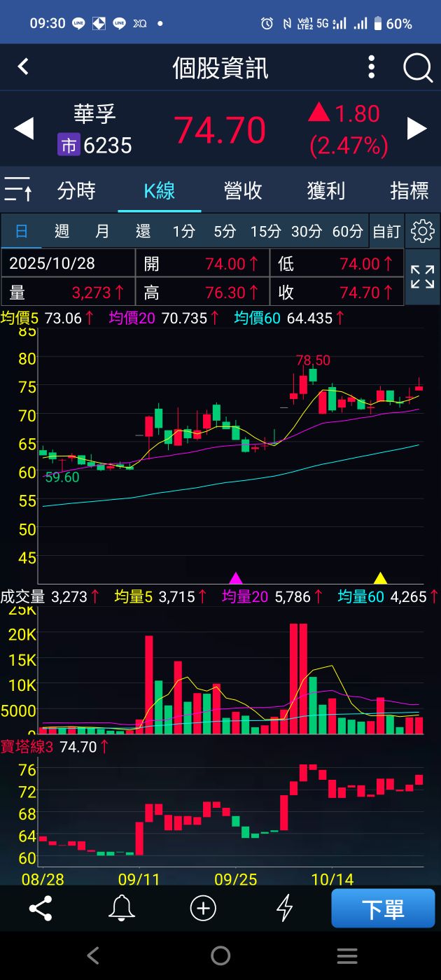Viewport: 441px width, 980px height.
Task: Tap the 均量60 volume average label
Action: tap(361, 596)
